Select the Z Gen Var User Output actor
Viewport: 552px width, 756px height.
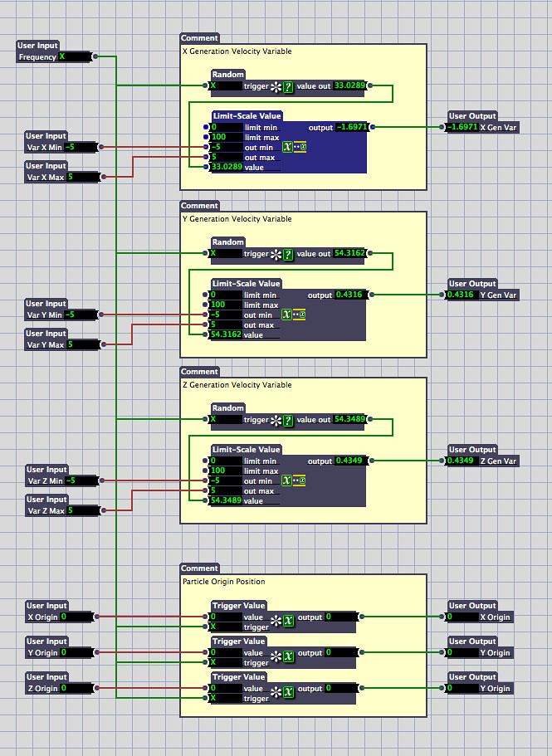click(483, 461)
